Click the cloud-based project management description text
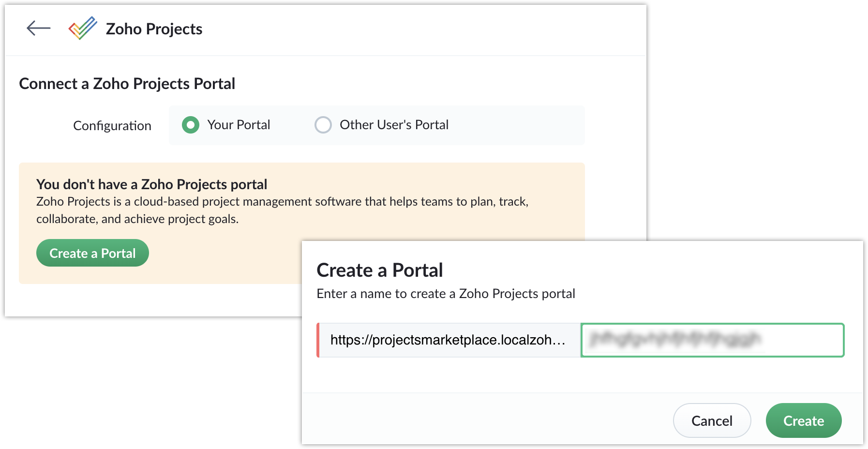Viewport: 868px width, 449px height. (x=283, y=210)
